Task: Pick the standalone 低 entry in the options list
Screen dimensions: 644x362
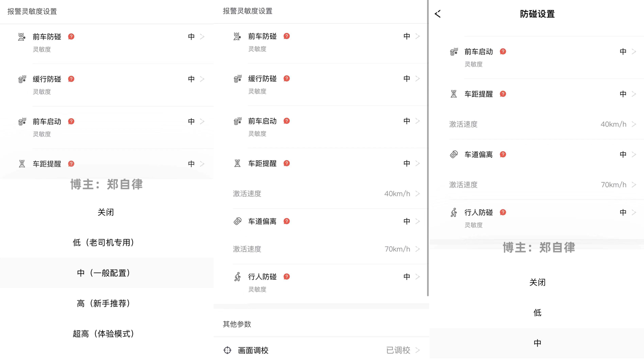Action: point(537,313)
